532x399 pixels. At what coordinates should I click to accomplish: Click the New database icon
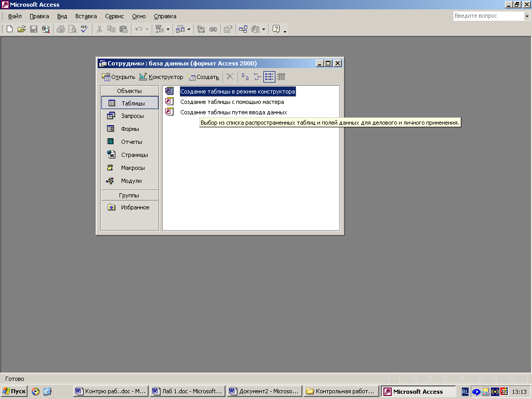9,29
